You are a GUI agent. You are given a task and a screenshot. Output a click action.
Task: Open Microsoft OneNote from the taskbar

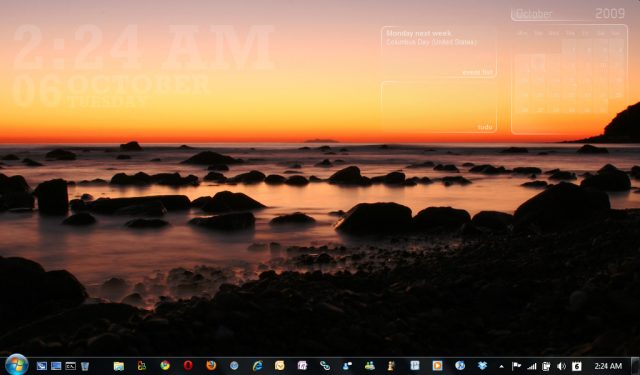coord(302,366)
